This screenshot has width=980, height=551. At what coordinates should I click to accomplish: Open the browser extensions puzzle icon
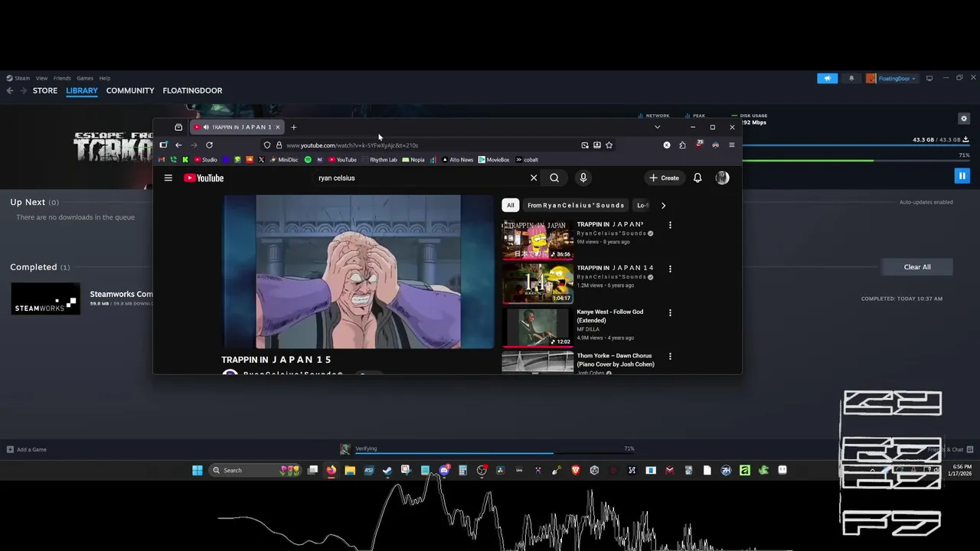coord(682,145)
